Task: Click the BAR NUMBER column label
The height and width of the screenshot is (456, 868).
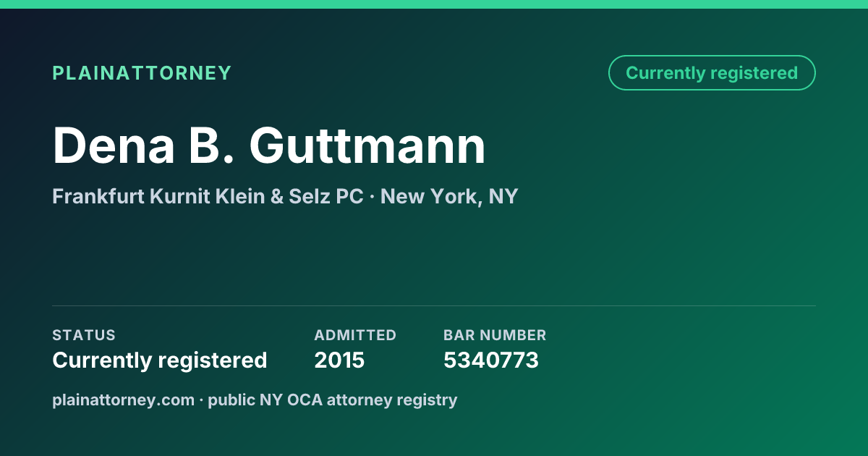Action: (x=495, y=335)
